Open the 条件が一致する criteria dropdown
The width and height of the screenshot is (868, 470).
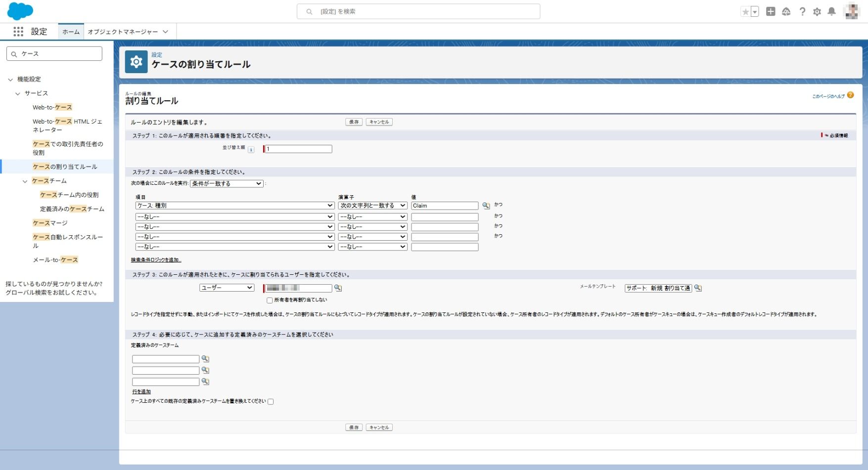227,184
